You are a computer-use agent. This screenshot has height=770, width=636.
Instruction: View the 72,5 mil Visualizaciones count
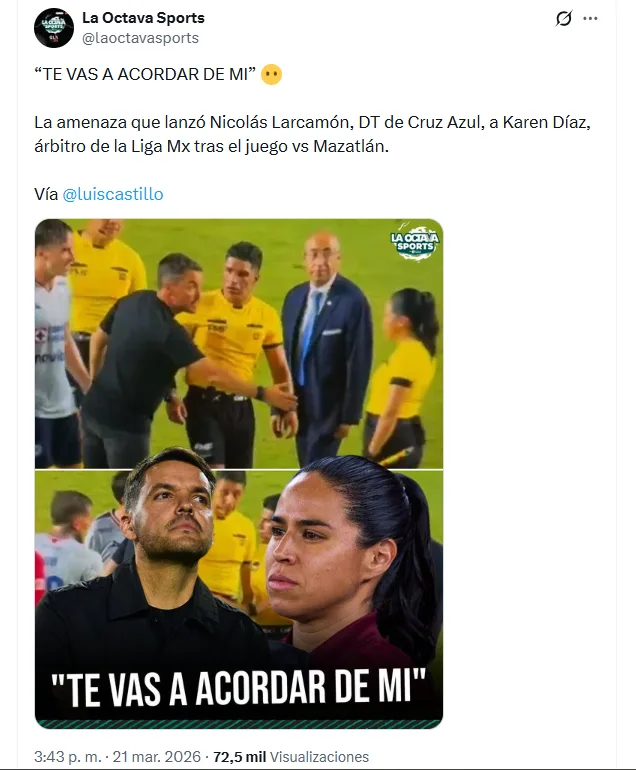coord(291,756)
